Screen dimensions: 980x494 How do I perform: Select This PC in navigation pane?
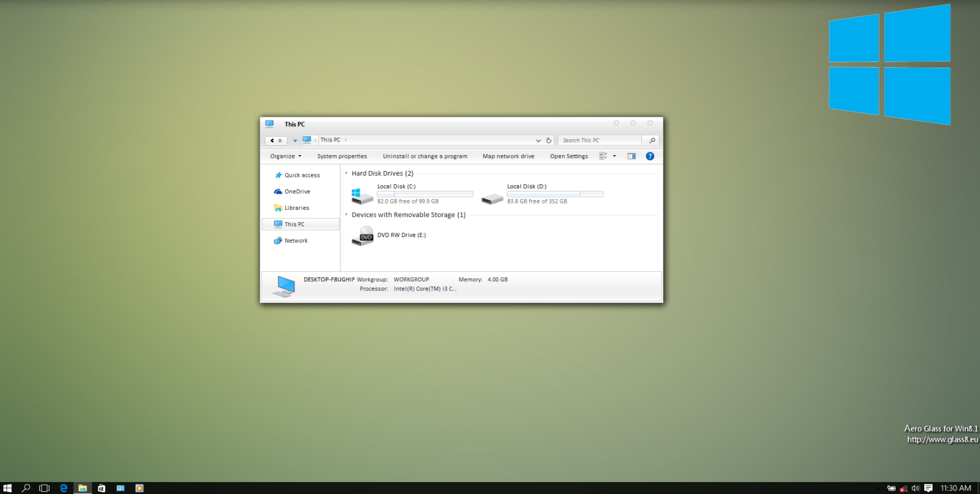pos(300,225)
